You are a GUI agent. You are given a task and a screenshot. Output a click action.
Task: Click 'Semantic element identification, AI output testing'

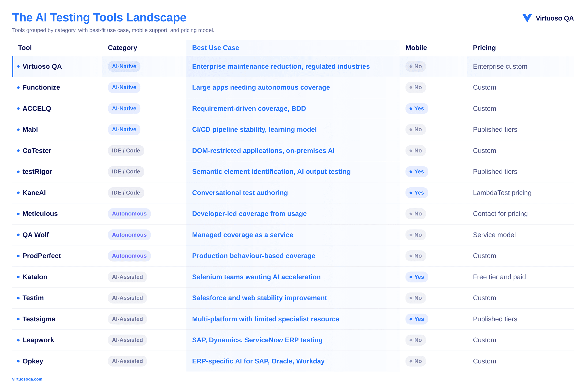click(x=271, y=172)
